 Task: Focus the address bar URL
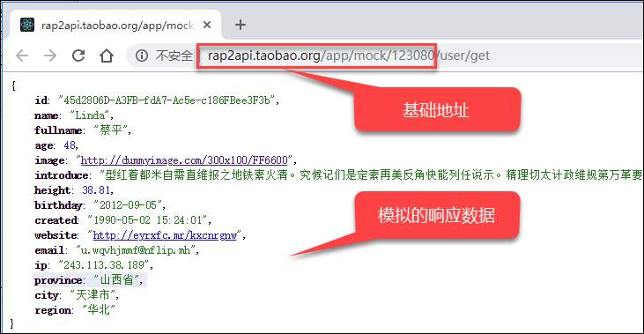tap(349, 56)
